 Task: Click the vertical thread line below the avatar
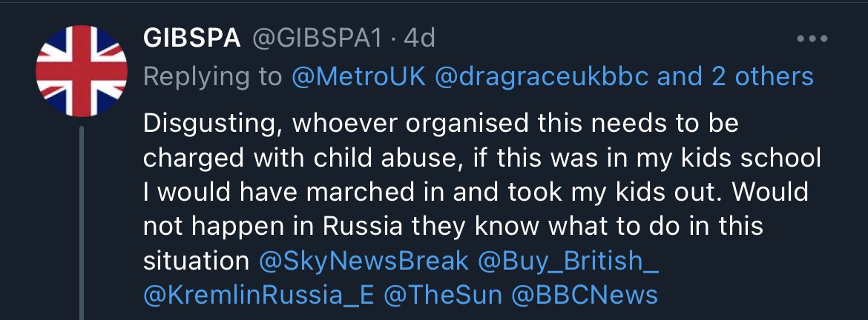(83, 222)
